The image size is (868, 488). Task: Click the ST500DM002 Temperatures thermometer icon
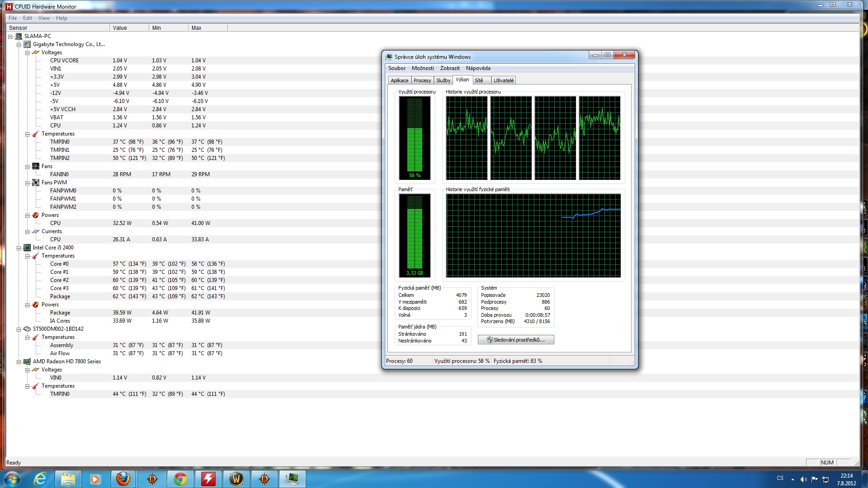click(36, 337)
